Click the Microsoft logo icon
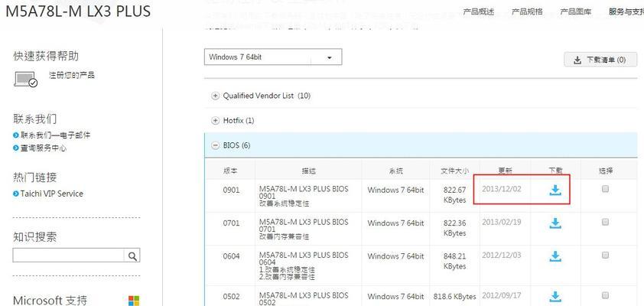This screenshot has width=644, height=306. 134,300
